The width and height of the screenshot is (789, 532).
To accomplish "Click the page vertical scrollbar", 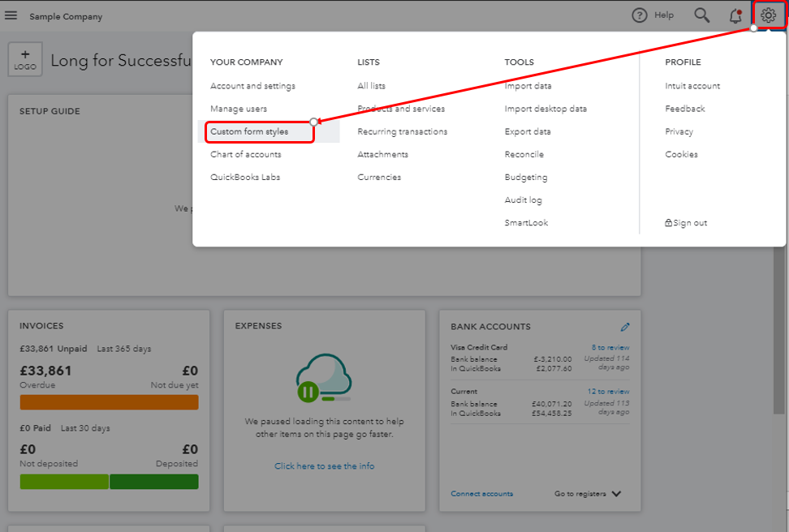I will click(778, 330).
